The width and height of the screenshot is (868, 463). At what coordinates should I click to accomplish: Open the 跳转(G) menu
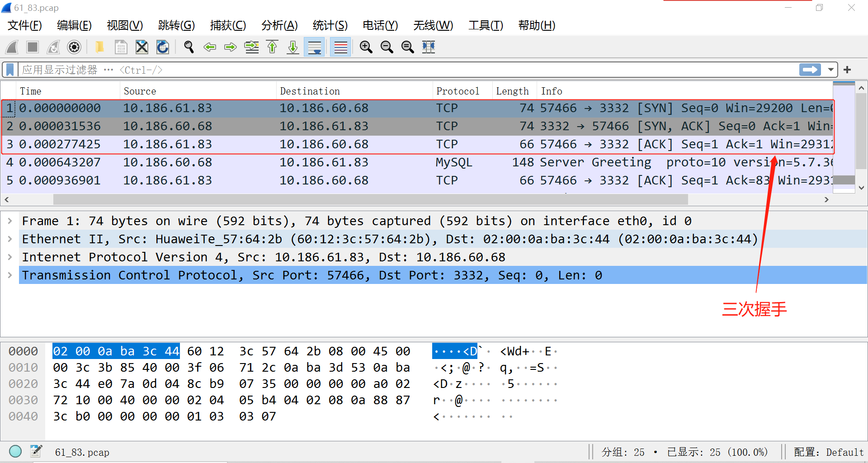[x=176, y=25]
